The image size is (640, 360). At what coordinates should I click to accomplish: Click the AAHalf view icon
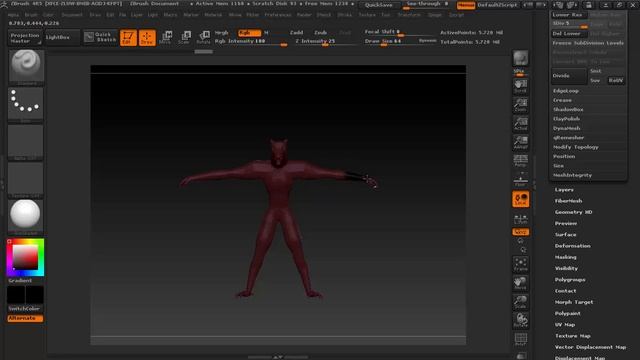(x=520, y=142)
